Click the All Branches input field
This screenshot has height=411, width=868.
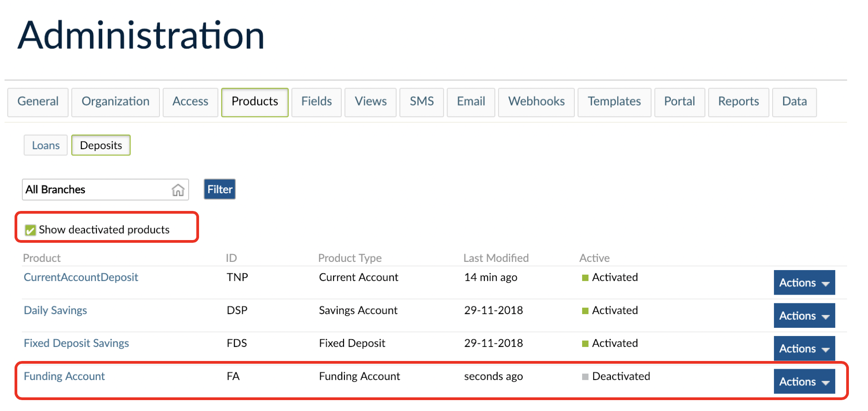point(91,190)
